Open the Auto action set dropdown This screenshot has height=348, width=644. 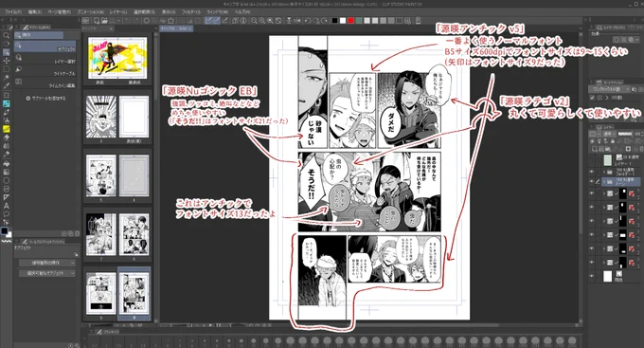point(610,89)
